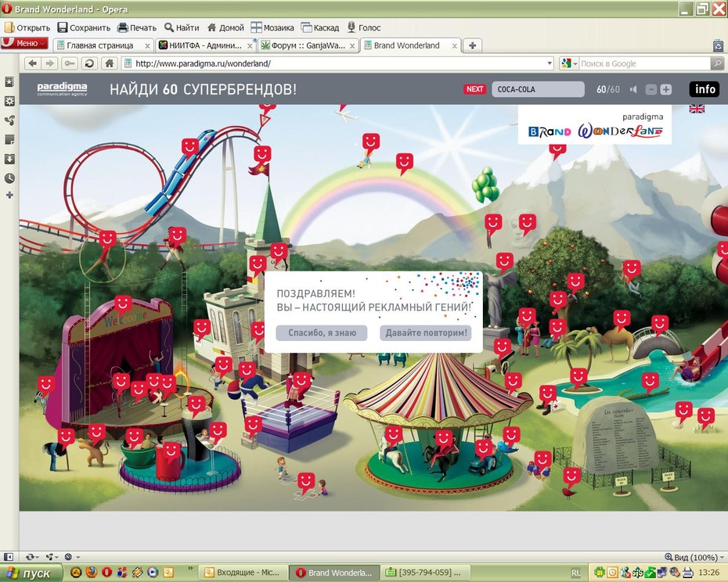
Task: Click the Спасибо, я знаю button
Action: [322, 332]
